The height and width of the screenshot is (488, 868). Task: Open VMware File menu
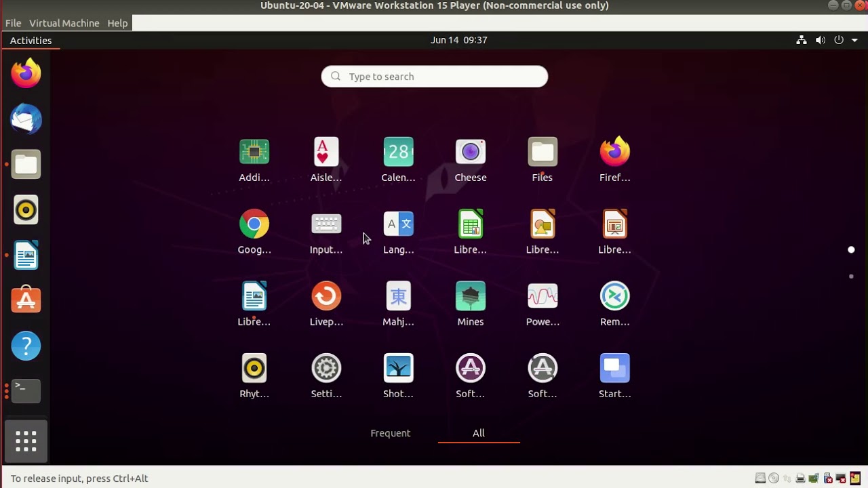(13, 23)
